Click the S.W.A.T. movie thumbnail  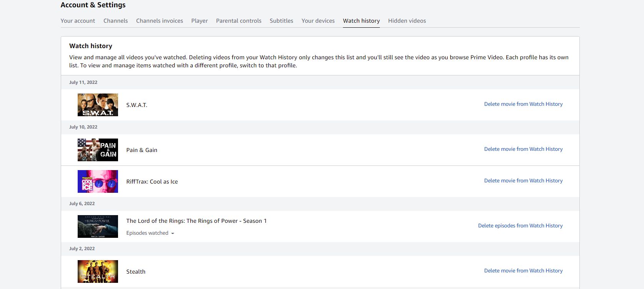[98, 105]
